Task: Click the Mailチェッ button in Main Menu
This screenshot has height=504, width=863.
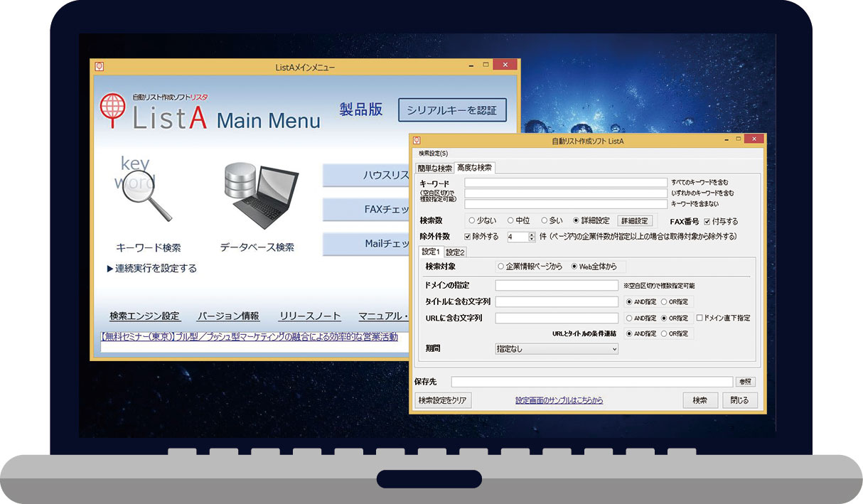Action: point(366,244)
